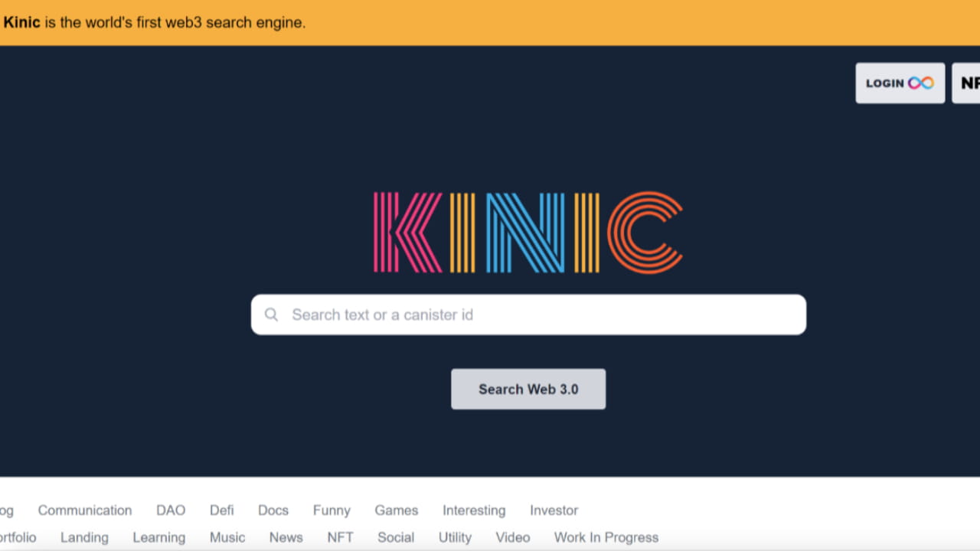The height and width of the screenshot is (551, 980).
Task: Open the Work In Progress category
Action: coord(606,538)
